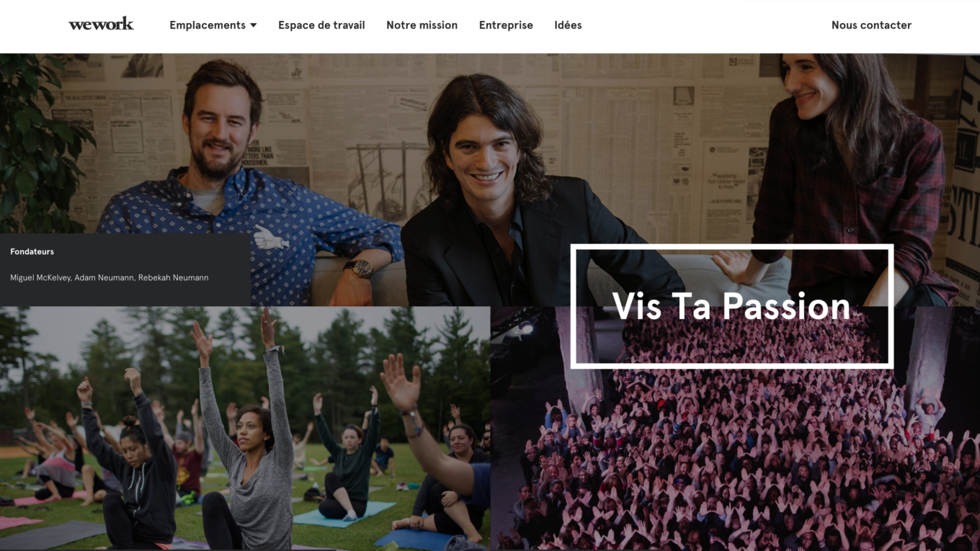The width and height of the screenshot is (980, 551).
Task: Expand the Emplacements dropdown arrow
Action: (x=253, y=25)
